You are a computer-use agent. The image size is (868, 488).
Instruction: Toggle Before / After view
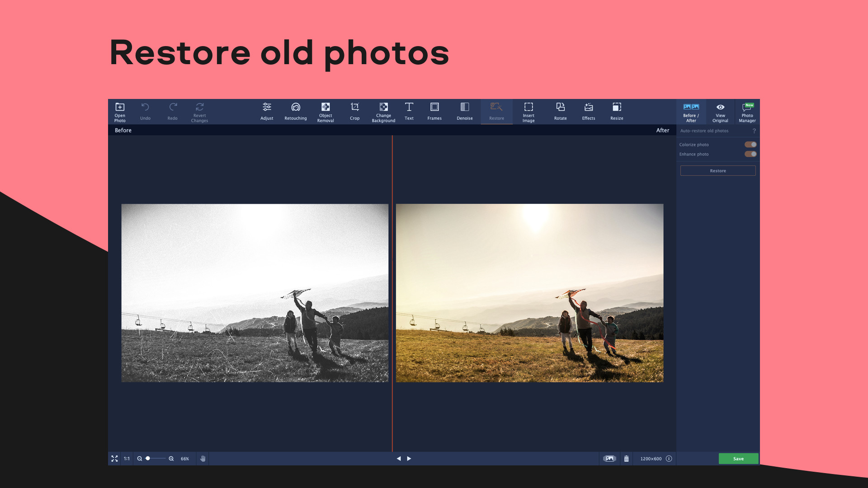[x=691, y=112]
